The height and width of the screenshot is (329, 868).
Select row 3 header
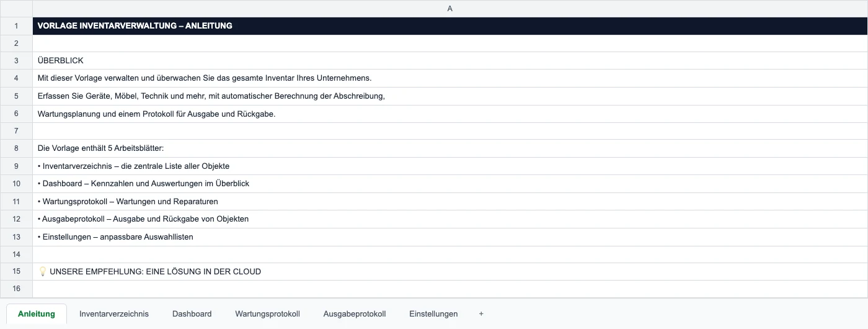(16, 61)
